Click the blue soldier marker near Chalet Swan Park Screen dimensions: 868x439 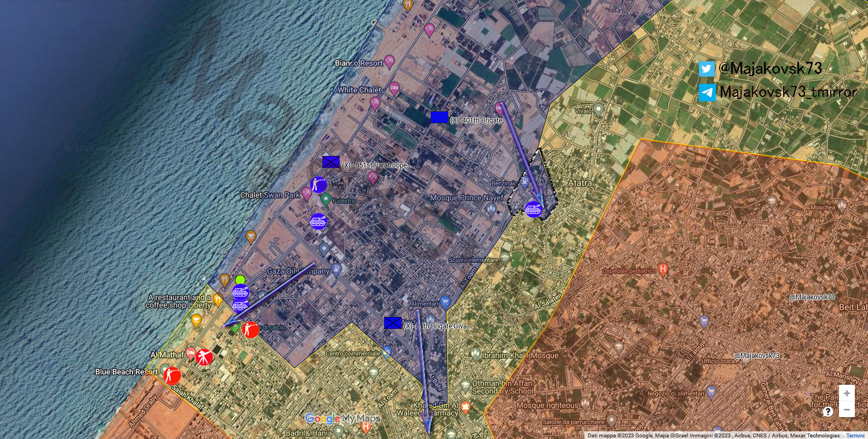pos(318,184)
